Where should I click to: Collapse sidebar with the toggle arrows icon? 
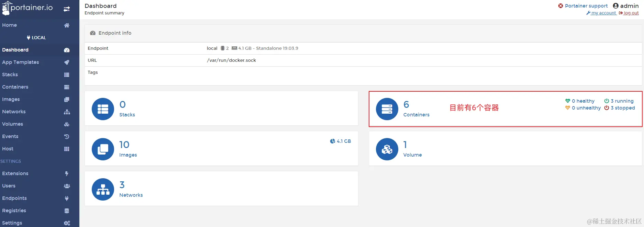pos(67,9)
